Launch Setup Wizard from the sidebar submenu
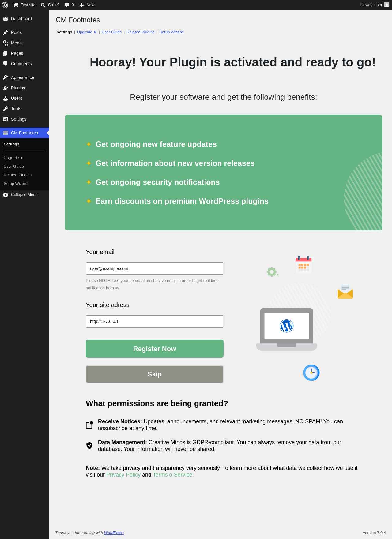The height and width of the screenshot is (539, 392). tap(16, 184)
